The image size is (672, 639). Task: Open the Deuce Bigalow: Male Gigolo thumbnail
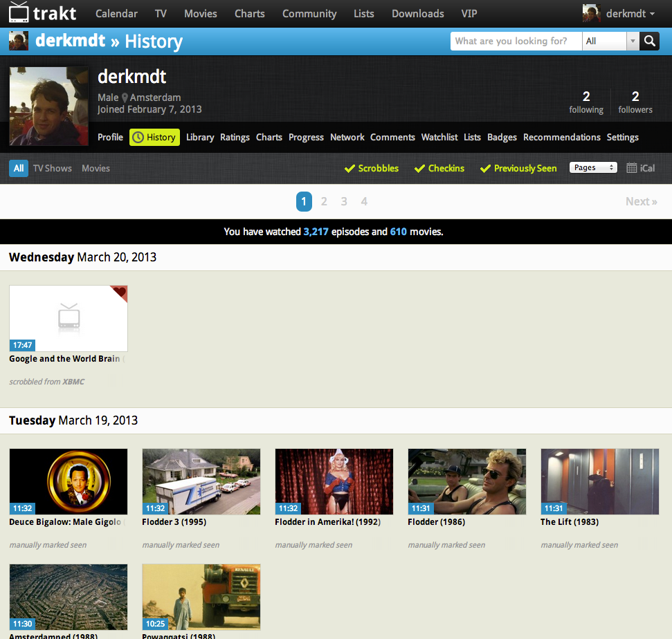[x=69, y=482]
